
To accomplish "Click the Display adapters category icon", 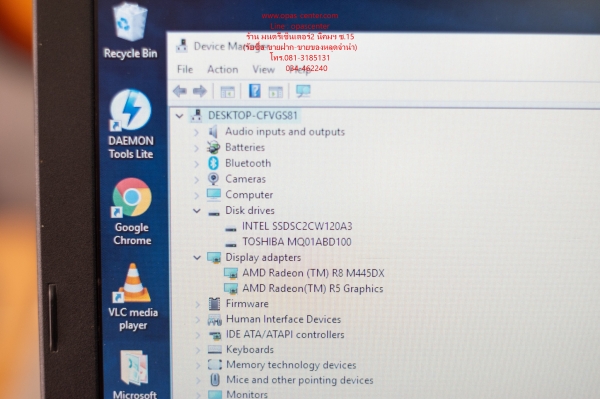I will point(214,258).
